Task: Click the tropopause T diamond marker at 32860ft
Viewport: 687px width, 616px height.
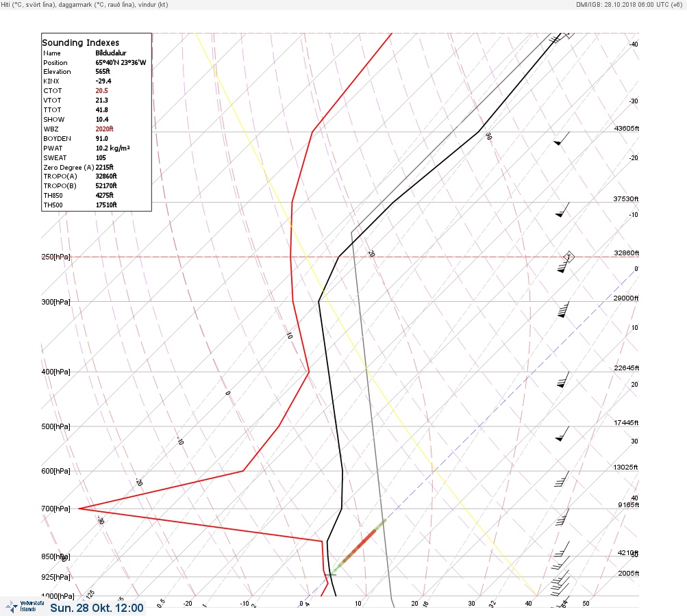Action: click(x=569, y=257)
